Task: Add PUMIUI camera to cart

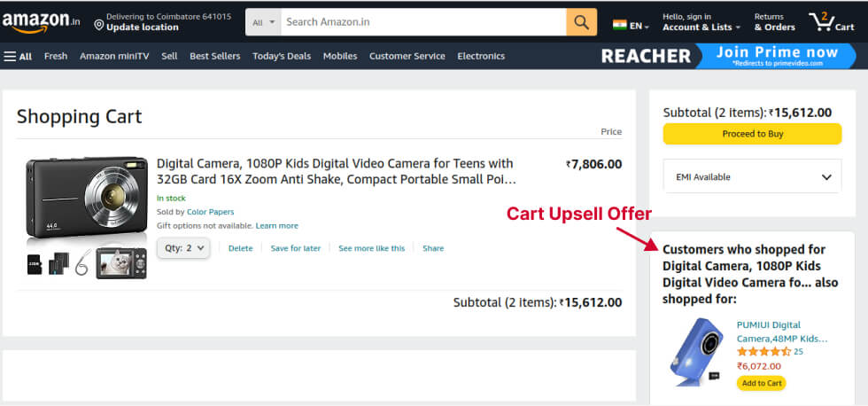Action: pos(761,383)
